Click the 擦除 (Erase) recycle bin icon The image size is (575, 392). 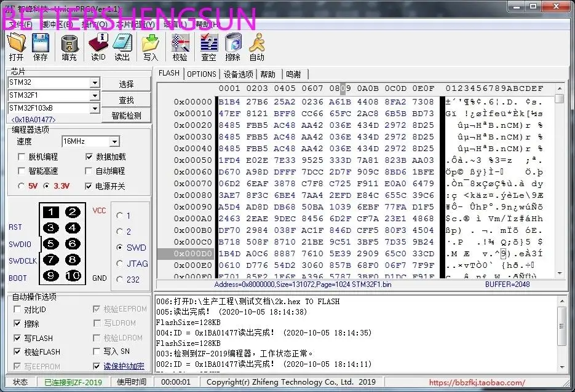[233, 43]
